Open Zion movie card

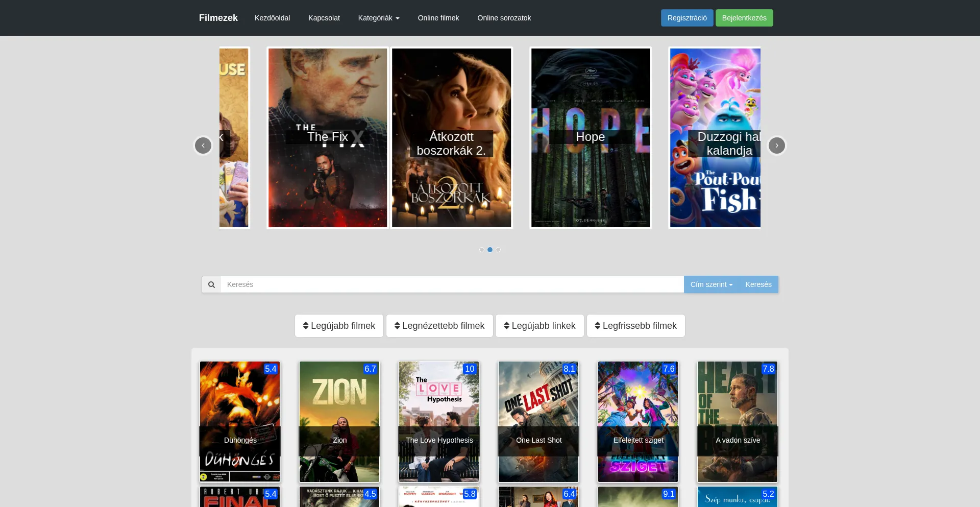click(x=339, y=422)
